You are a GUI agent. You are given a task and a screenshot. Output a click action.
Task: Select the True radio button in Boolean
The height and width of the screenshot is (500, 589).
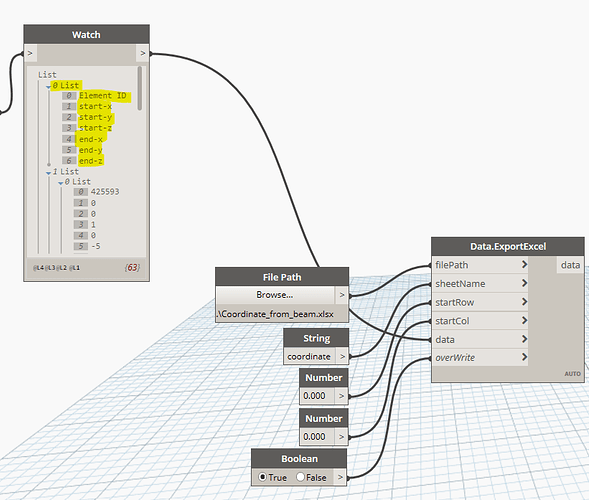(263, 477)
